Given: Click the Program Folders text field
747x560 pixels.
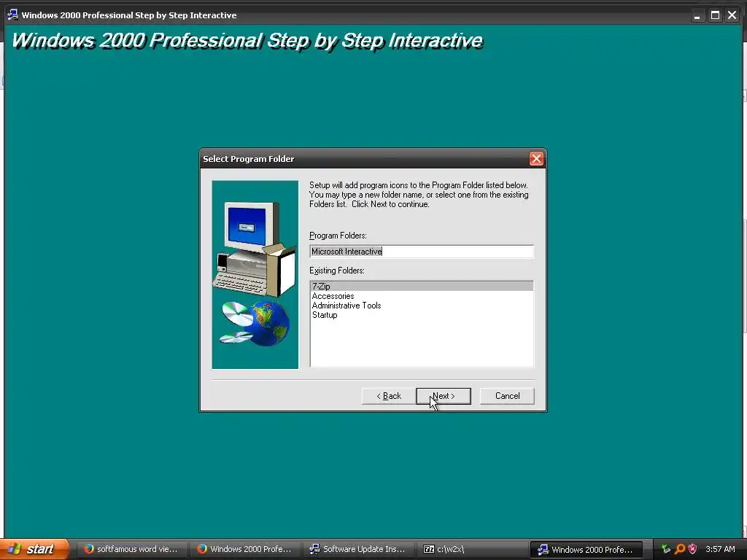Looking at the screenshot, I should [422, 252].
